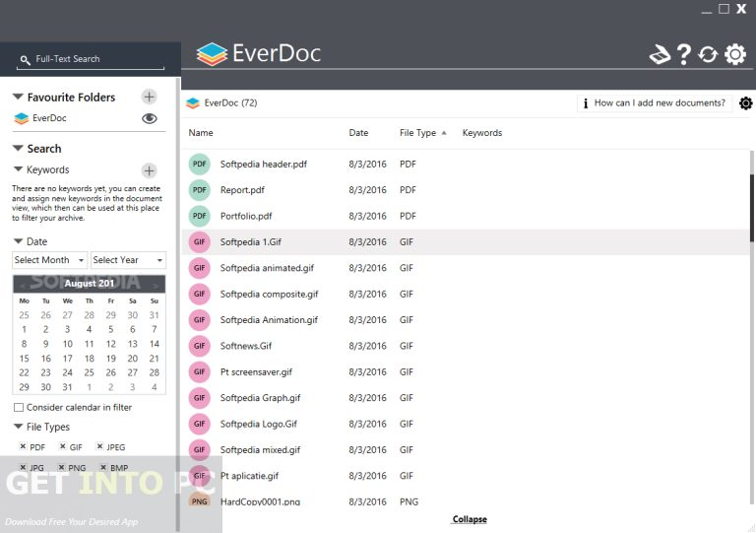Toggle the GIF file type checkbox

(62, 446)
